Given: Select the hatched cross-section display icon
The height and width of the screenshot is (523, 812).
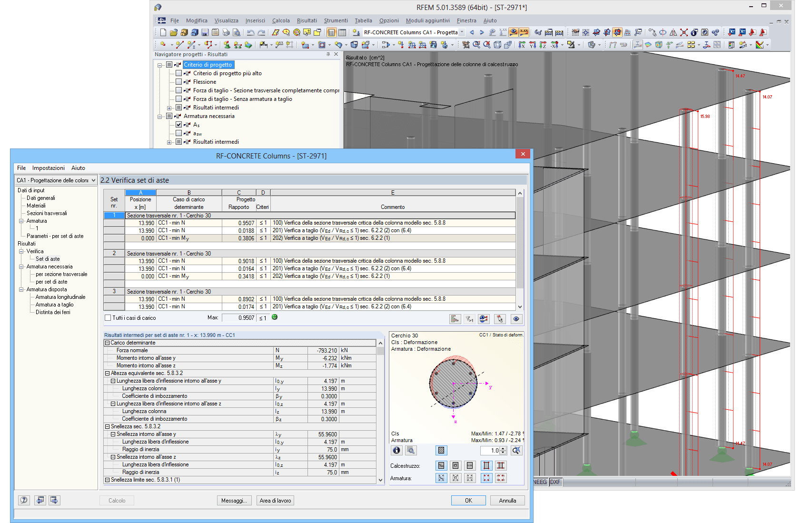Looking at the screenshot, I should [441, 450].
